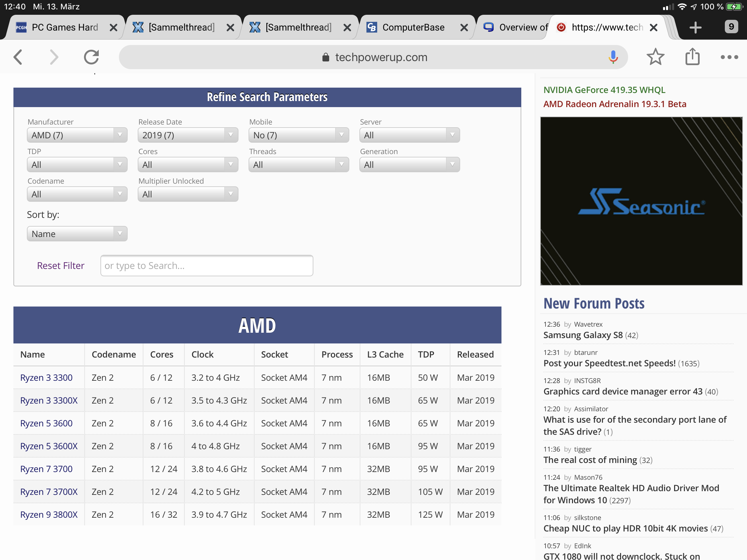
Task: Open the Codename filter dropdown
Action: click(77, 194)
